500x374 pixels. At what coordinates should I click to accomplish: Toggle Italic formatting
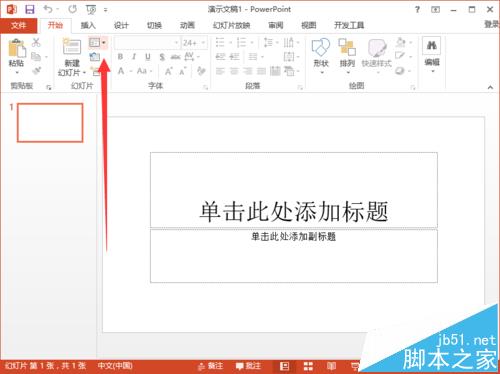(134, 57)
